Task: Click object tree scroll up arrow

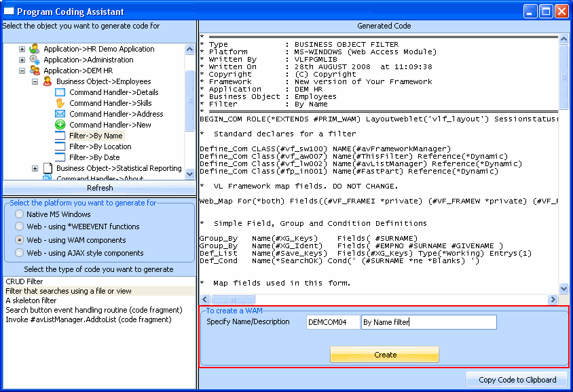Action: coord(189,49)
